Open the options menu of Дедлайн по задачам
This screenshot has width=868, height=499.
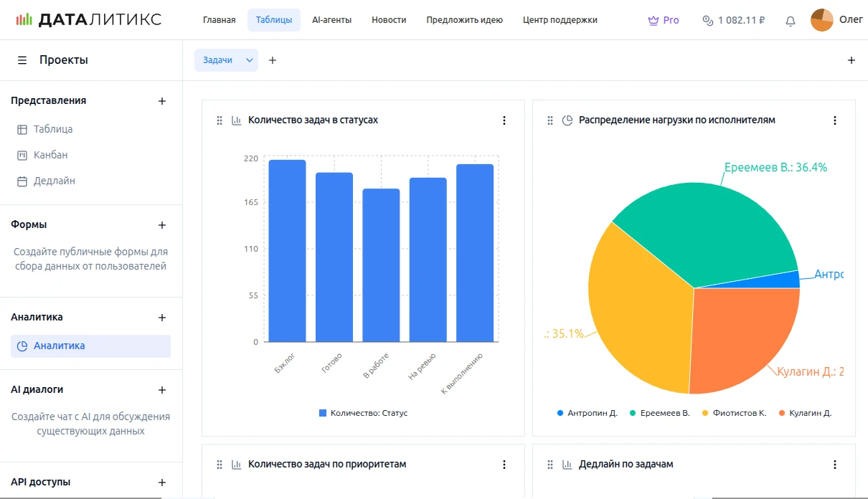pyautogui.click(x=835, y=465)
